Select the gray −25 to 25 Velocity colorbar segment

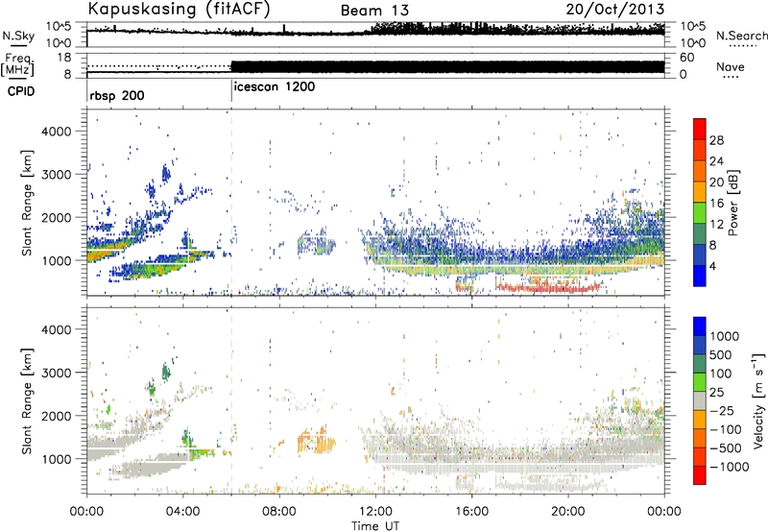pos(700,401)
